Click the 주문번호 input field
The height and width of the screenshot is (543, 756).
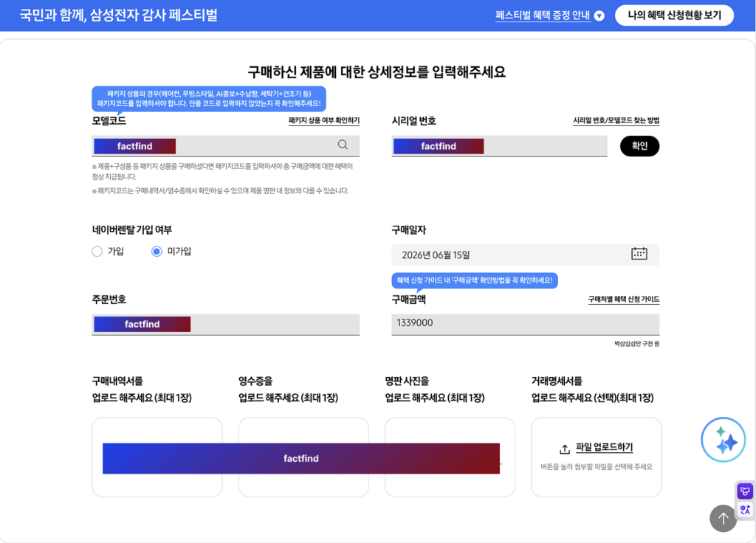click(x=226, y=325)
